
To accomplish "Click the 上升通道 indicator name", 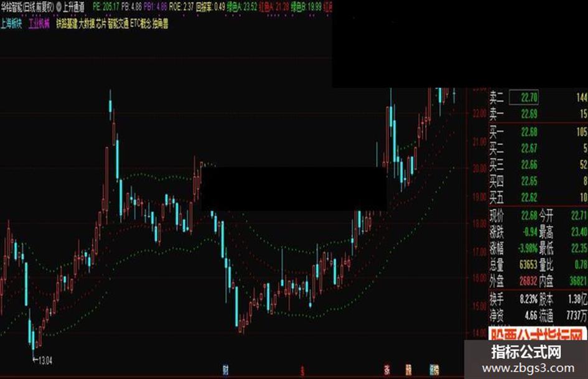I will tap(73, 7).
